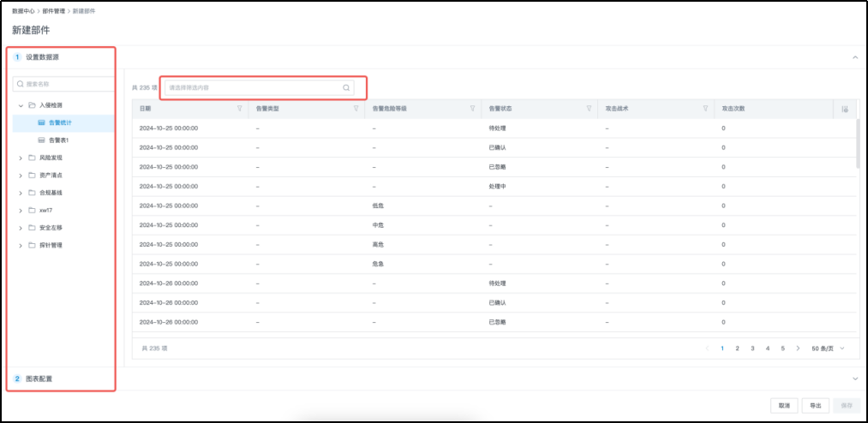Viewport: 868px width, 423px height.
Task: Click the folder icon beside 安全左移
Action: pos(32,228)
